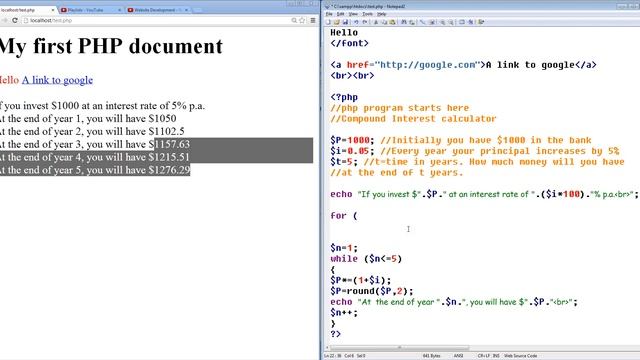Image resolution: width=640 pixels, height=360 pixels.
Task: Click the Zoom Out icon in Notepad2
Action: point(451,22)
